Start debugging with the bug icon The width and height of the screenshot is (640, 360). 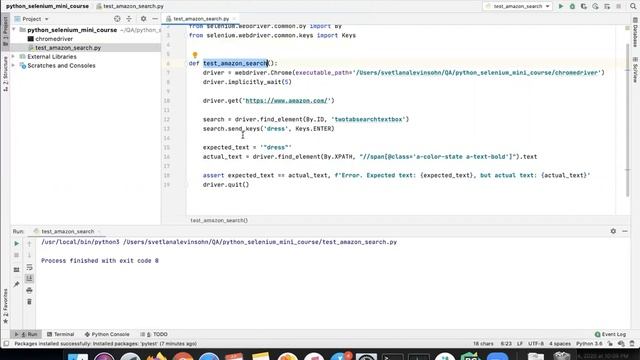click(x=572, y=6)
